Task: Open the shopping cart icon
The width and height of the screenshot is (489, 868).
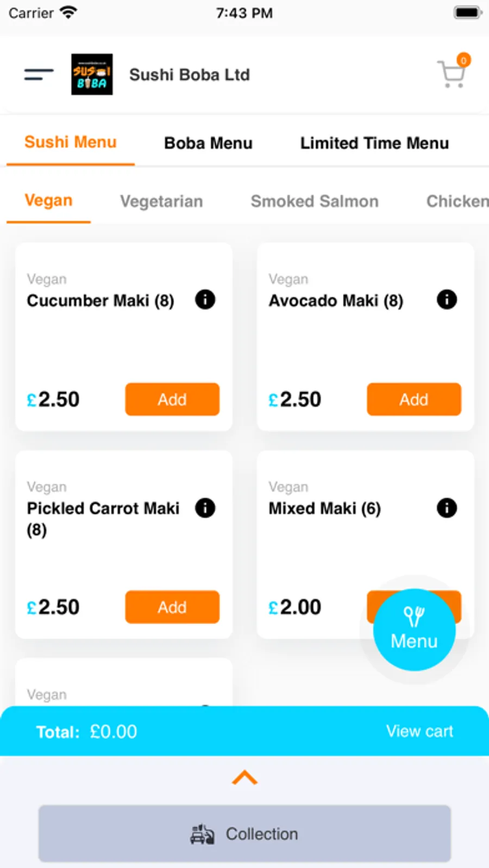Action: (x=452, y=74)
